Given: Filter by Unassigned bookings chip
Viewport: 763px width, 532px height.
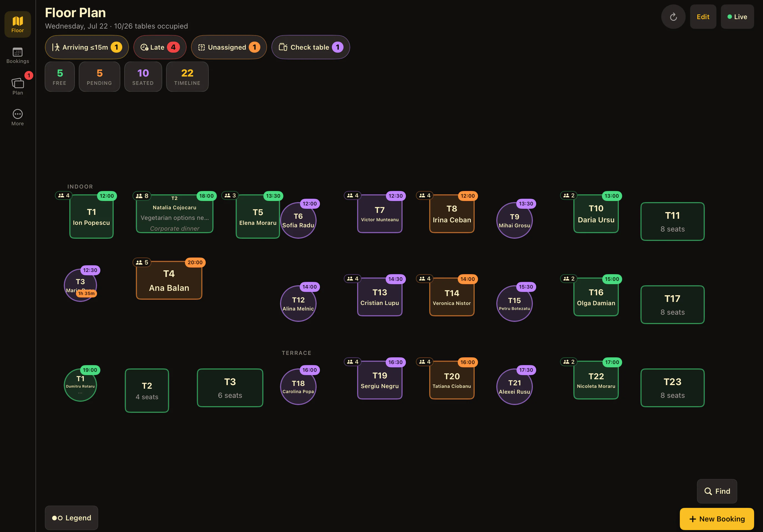Looking at the screenshot, I should [229, 47].
